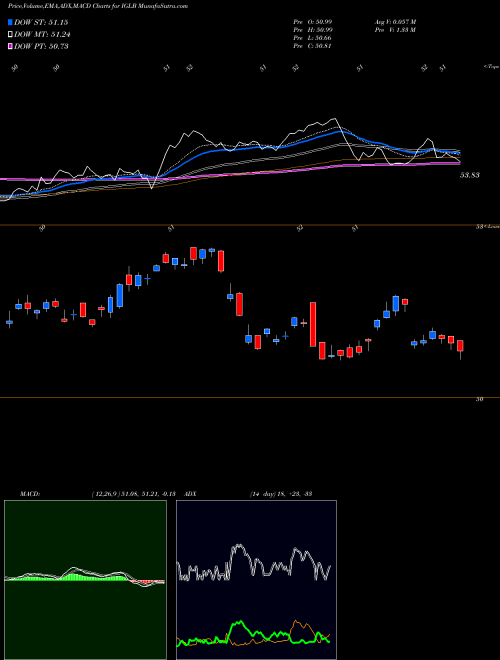Click the ADX indicator panel
The width and height of the screenshot is (500, 660).
point(256,580)
